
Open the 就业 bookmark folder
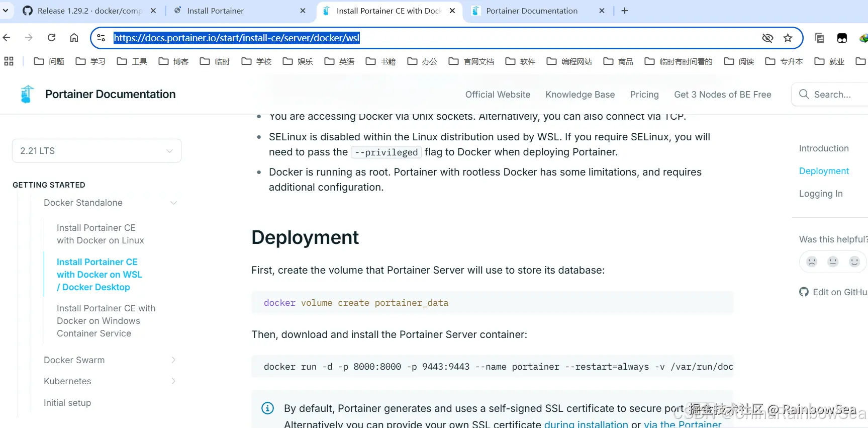(829, 61)
